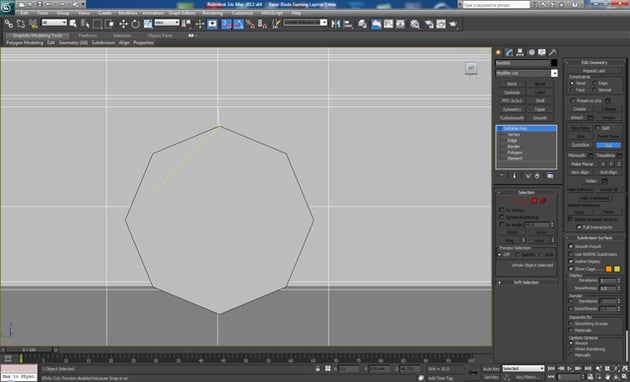Select the Select and Link tool
This screenshot has width=630, height=382.
8,24
